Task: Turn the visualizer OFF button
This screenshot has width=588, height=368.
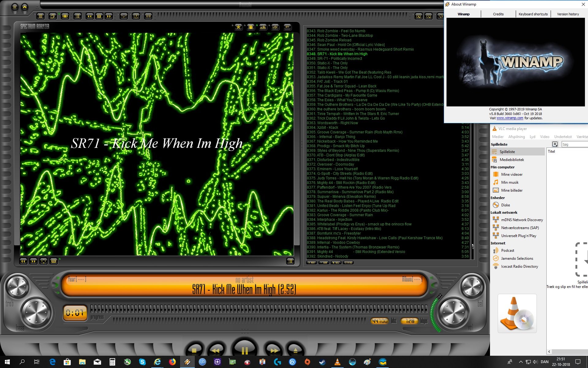Action: [x=287, y=27]
